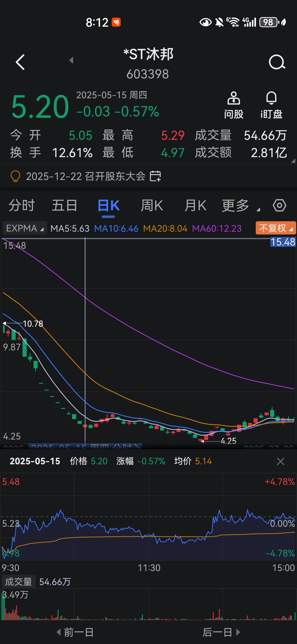Tap MA60:12.23 indicator value
The height and width of the screenshot is (644, 297).
(217, 228)
